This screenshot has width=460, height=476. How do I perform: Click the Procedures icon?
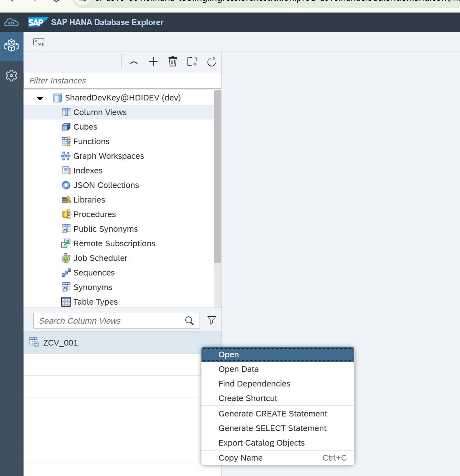tap(66, 214)
